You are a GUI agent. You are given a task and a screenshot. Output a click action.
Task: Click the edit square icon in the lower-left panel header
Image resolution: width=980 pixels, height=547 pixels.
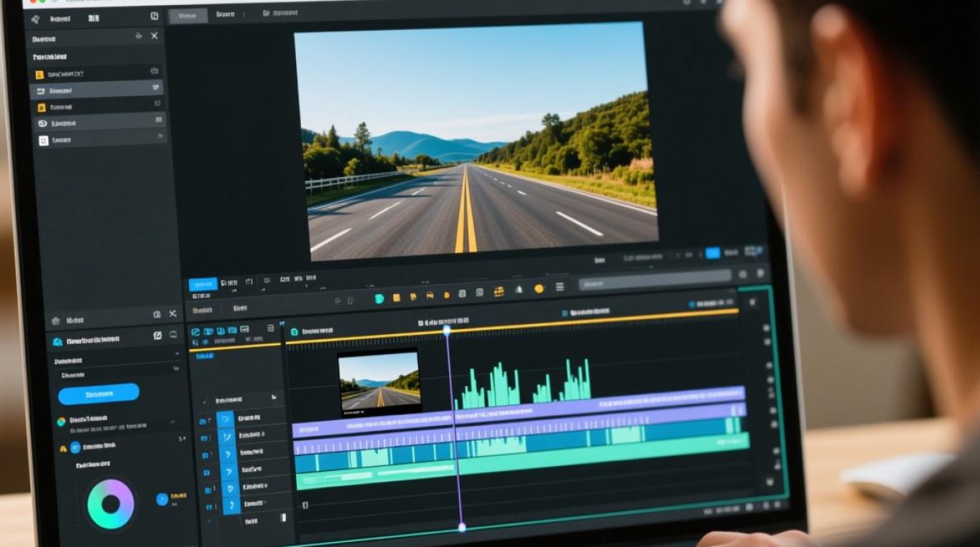[157, 335]
